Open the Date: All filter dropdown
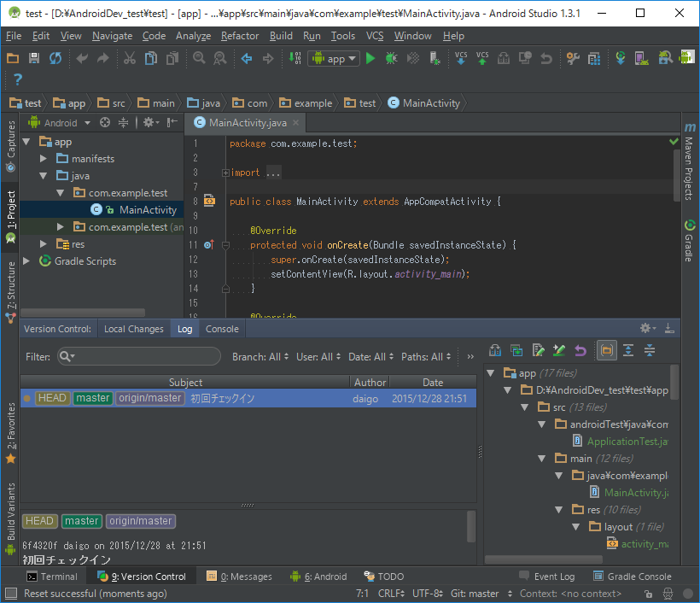This screenshot has height=603, width=700. [371, 357]
